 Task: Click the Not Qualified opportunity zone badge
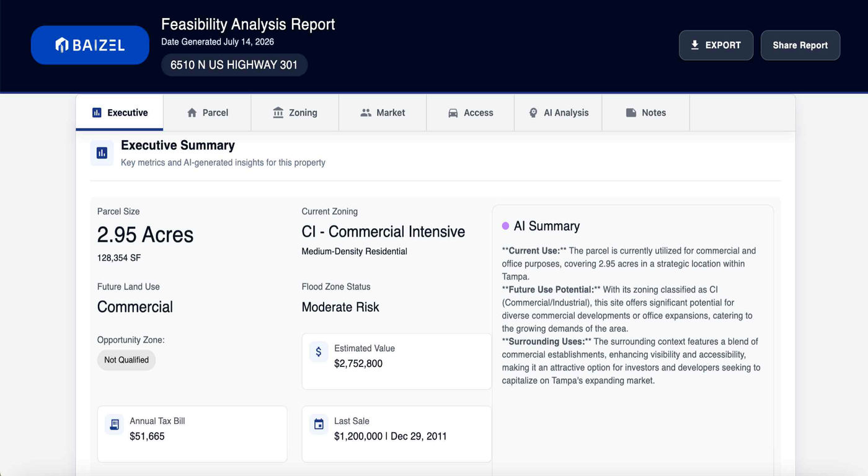126,360
